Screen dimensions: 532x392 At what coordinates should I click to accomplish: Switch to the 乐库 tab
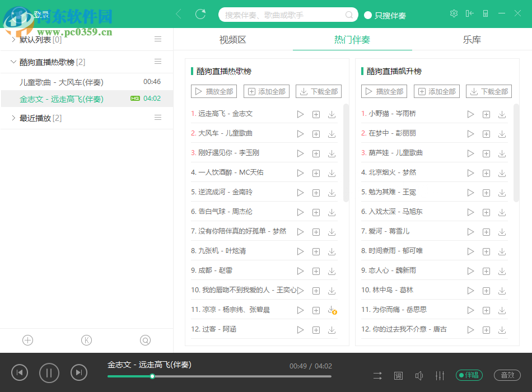(x=472, y=39)
